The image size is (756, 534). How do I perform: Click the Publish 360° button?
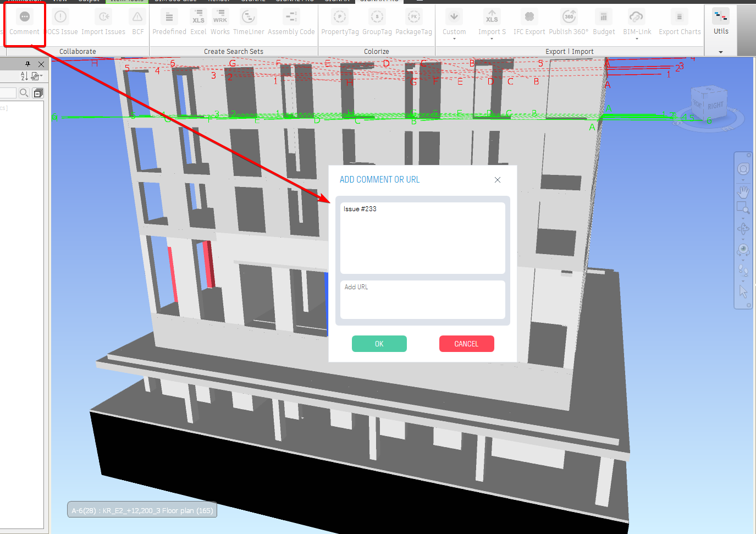pos(569,23)
